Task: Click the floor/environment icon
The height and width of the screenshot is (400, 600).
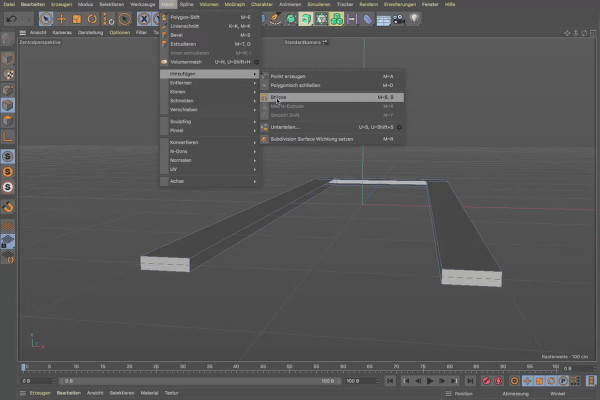Action: [383, 19]
